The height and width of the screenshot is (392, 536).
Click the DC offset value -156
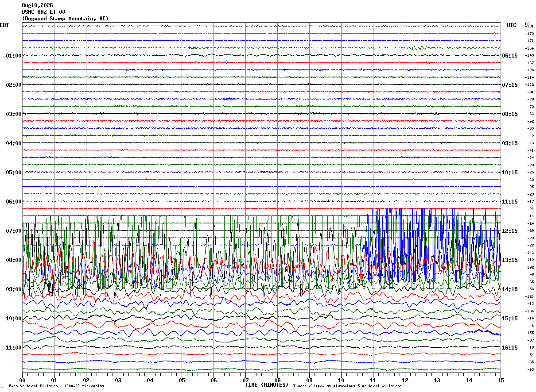pos(529,48)
